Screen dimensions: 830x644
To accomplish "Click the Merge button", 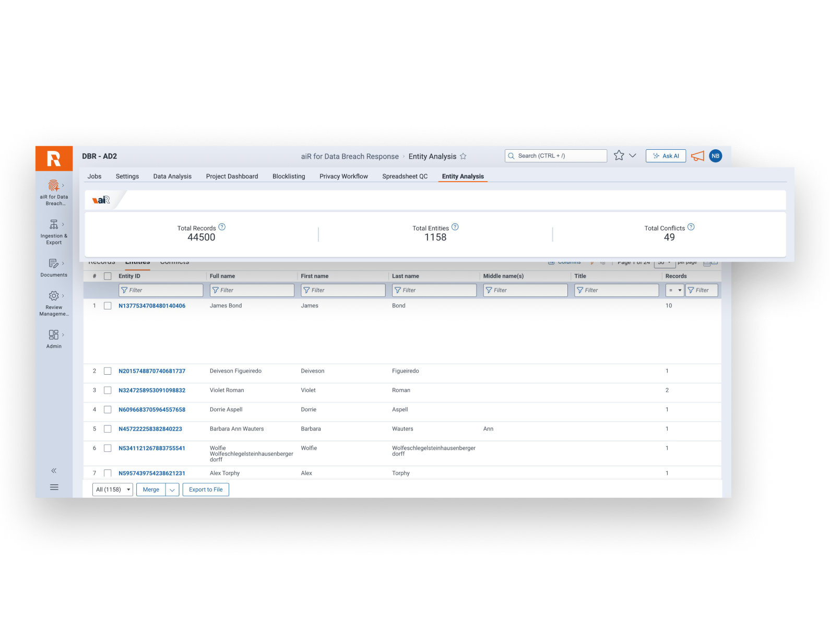I will (x=151, y=490).
